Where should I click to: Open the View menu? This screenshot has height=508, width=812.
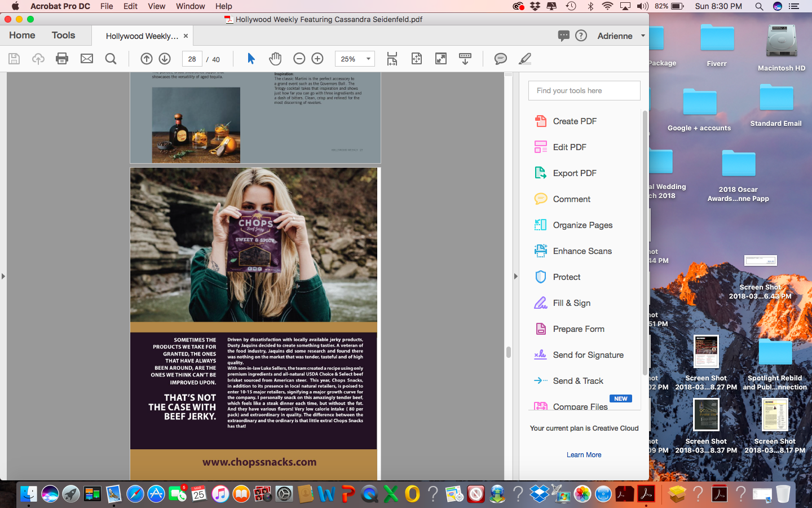coord(157,6)
